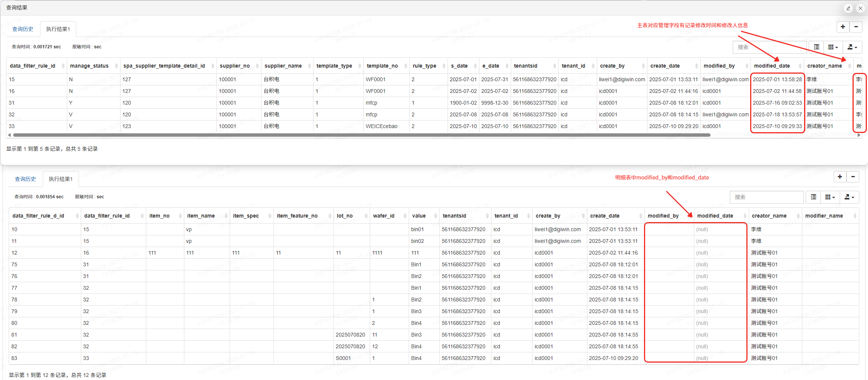The image size is (868, 380).
Task: Click the upper table horizontal scrollbar thumb
Action: click(x=361, y=135)
